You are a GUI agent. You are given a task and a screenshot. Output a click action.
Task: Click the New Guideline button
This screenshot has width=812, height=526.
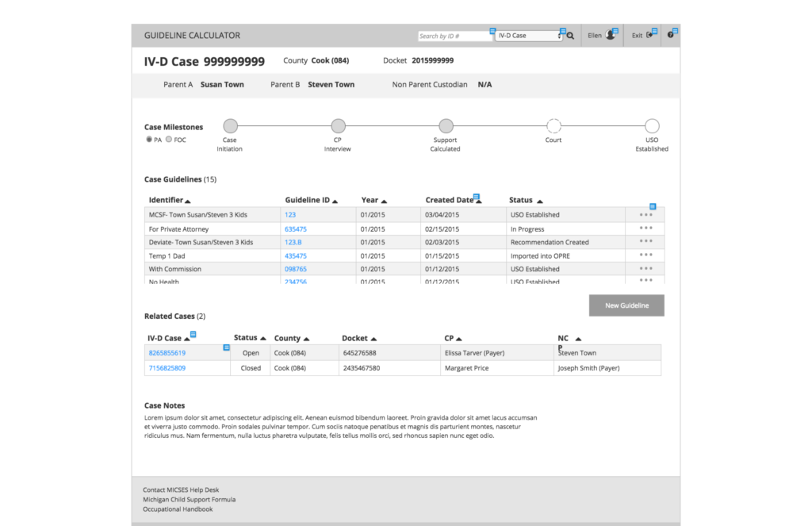pos(626,305)
